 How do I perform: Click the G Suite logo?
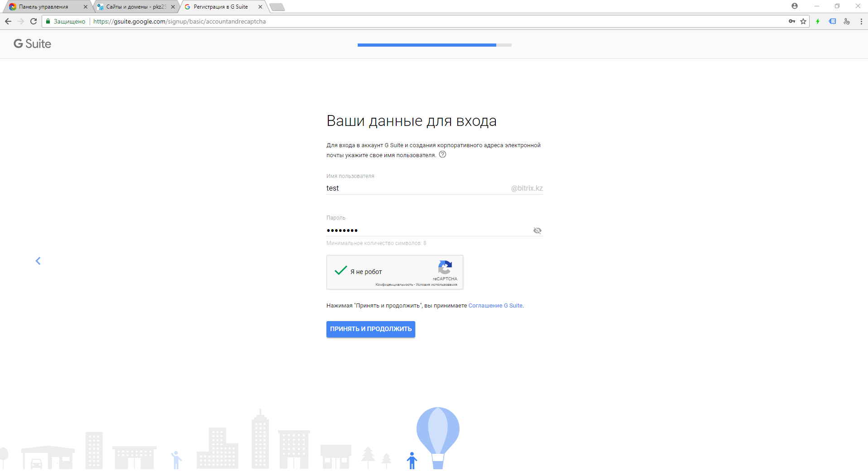pyautogui.click(x=32, y=44)
